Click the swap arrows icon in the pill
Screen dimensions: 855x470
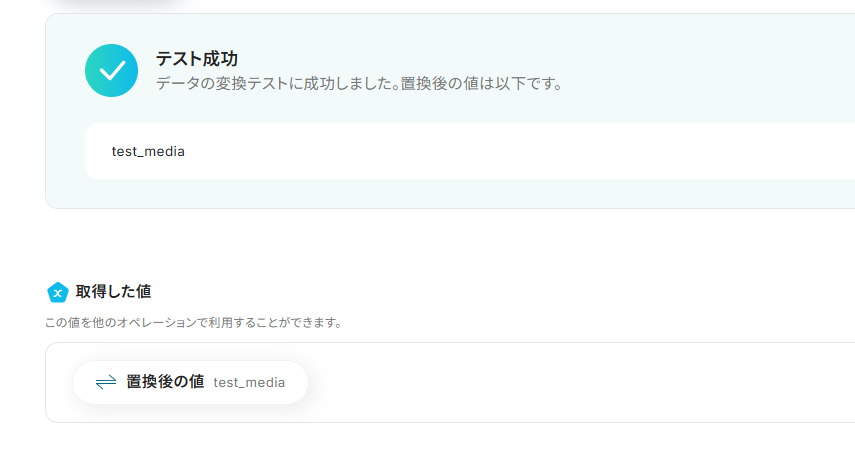click(106, 382)
